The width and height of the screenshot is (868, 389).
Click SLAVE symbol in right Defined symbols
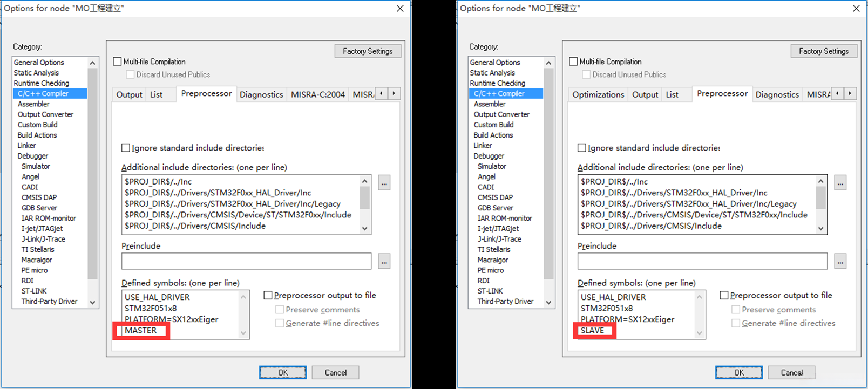pos(592,330)
